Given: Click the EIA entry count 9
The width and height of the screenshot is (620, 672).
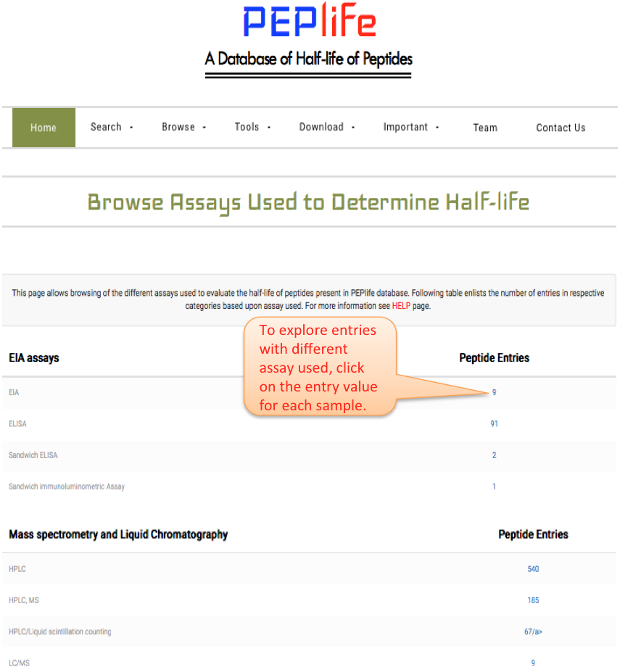Looking at the screenshot, I should [x=494, y=392].
